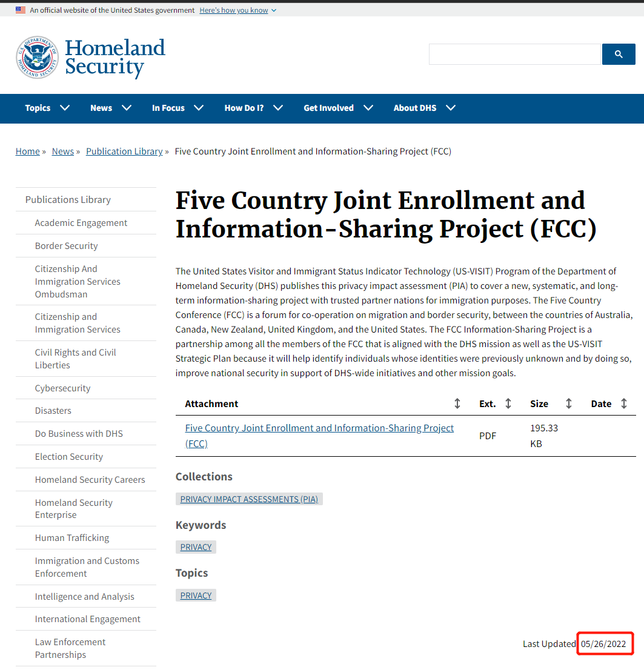Viewport: 644px width, 670px height.
Task: Select Homeland Security Enterprise in sidebar
Action: click(74, 509)
